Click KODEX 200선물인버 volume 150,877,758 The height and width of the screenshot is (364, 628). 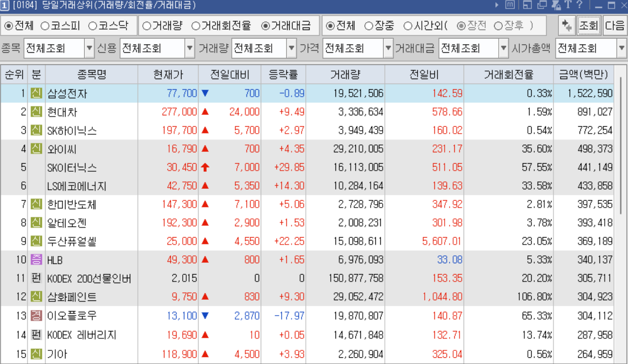pyautogui.click(x=356, y=278)
